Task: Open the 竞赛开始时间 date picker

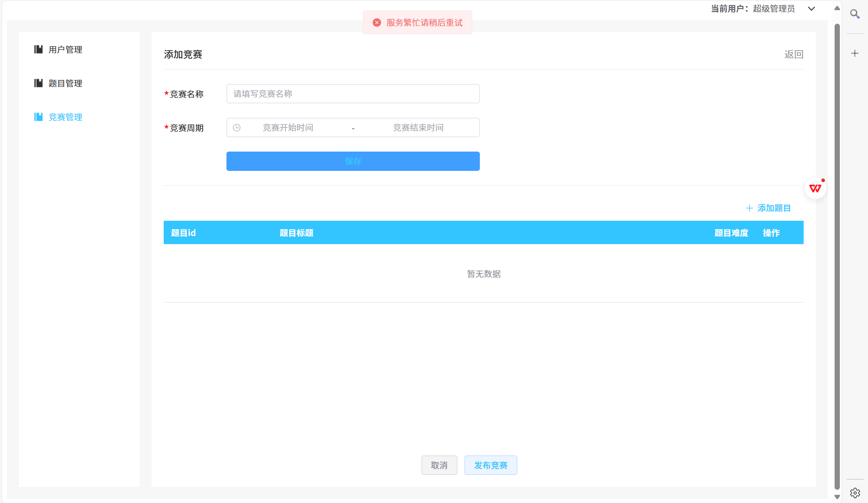Action: coord(288,128)
